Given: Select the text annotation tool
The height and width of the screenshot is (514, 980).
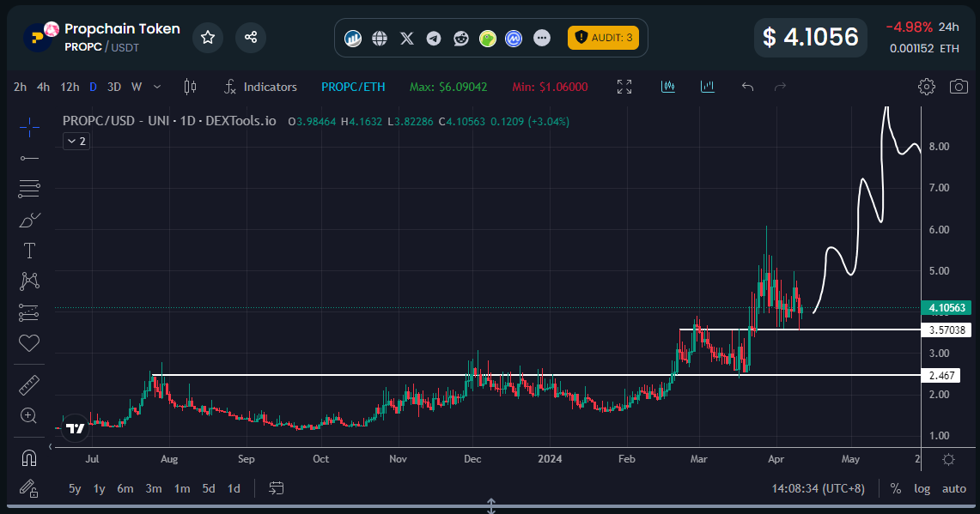Looking at the screenshot, I should tap(29, 251).
